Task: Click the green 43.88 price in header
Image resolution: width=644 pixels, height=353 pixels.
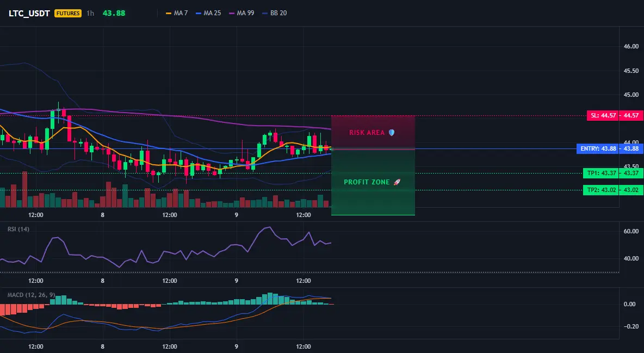Action: (x=114, y=13)
